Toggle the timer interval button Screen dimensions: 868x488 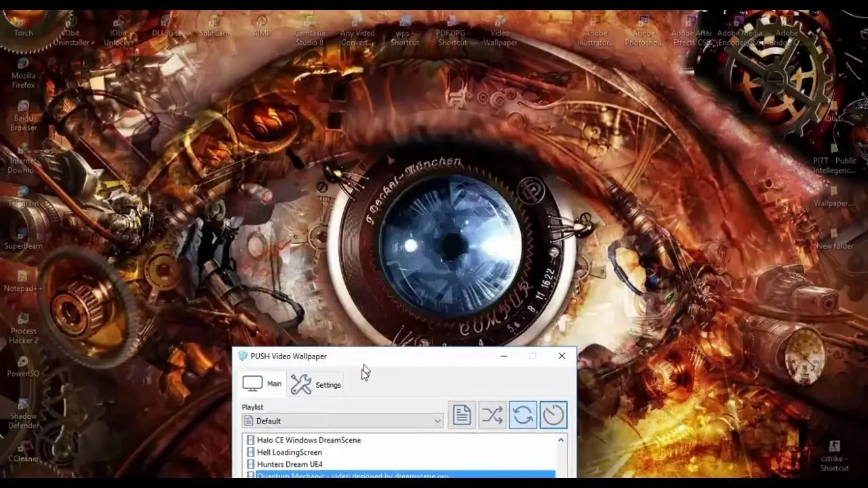553,415
